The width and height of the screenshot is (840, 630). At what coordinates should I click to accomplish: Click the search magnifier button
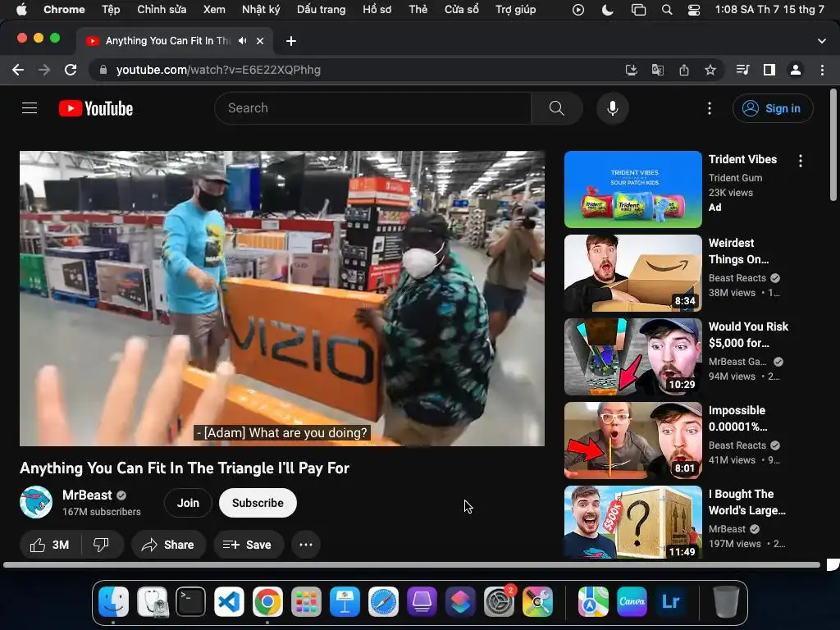[x=557, y=108]
